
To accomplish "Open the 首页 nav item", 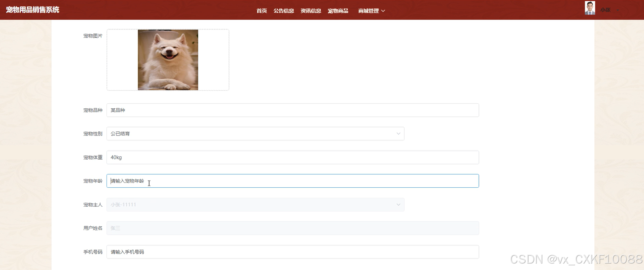I will [x=261, y=11].
